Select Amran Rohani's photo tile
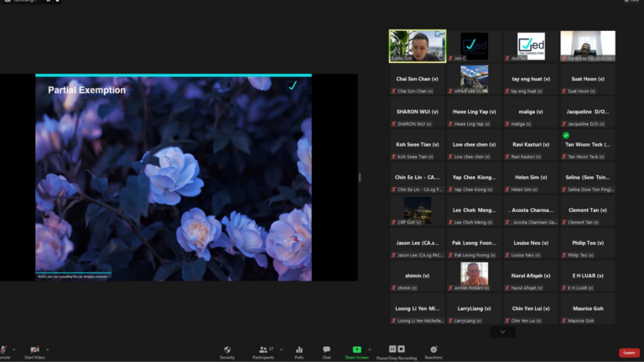 click(474, 276)
